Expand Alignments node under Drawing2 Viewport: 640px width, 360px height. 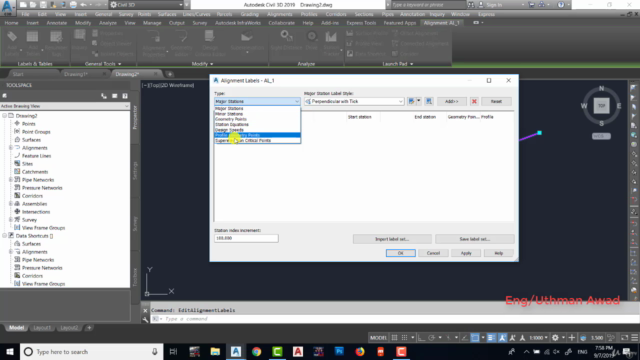[x=11, y=148]
